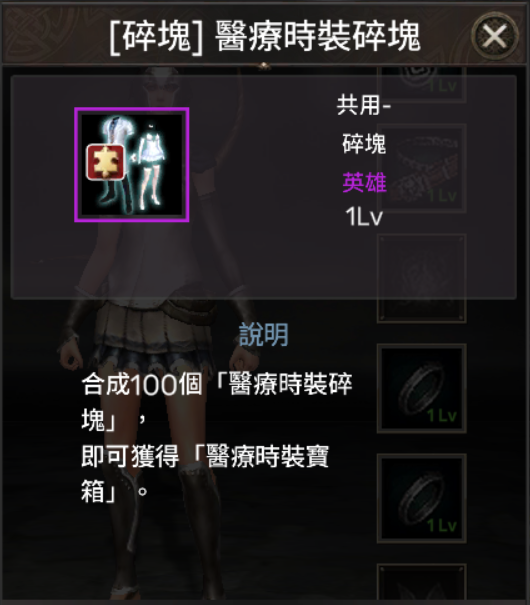Tap the character model's pleated skirt
The width and height of the screenshot is (530, 605).
[154, 336]
